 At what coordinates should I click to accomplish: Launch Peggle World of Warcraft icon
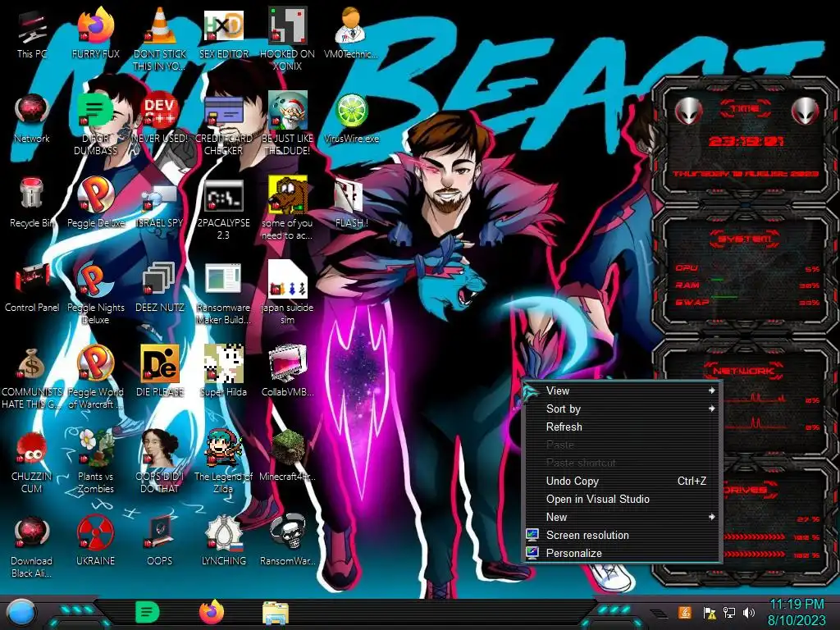click(95, 377)
